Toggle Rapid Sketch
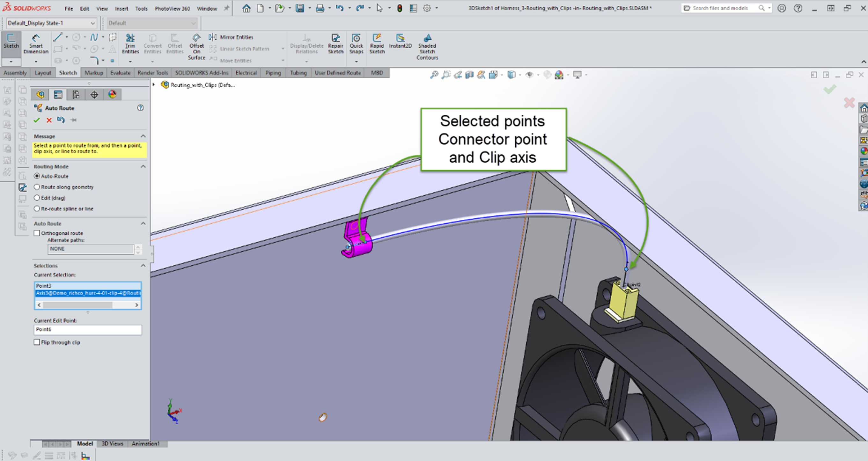The image size is (868, 461). (x=377, y=44)
